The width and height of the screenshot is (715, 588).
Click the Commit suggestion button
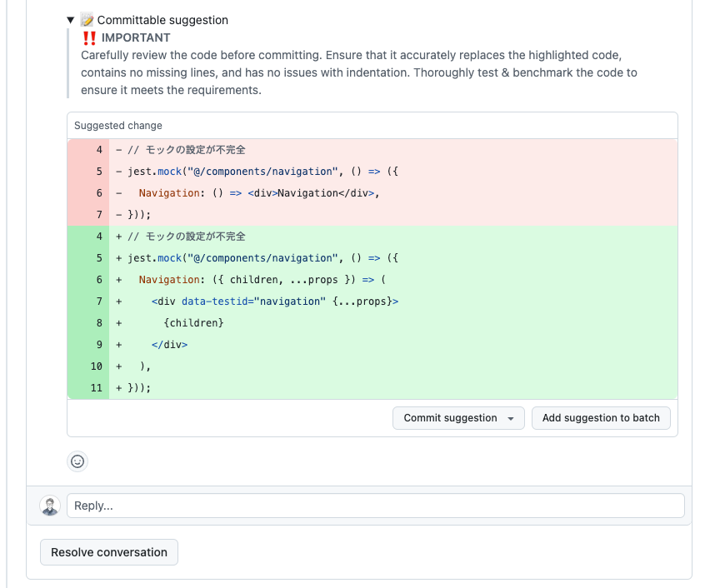(448, 418)
